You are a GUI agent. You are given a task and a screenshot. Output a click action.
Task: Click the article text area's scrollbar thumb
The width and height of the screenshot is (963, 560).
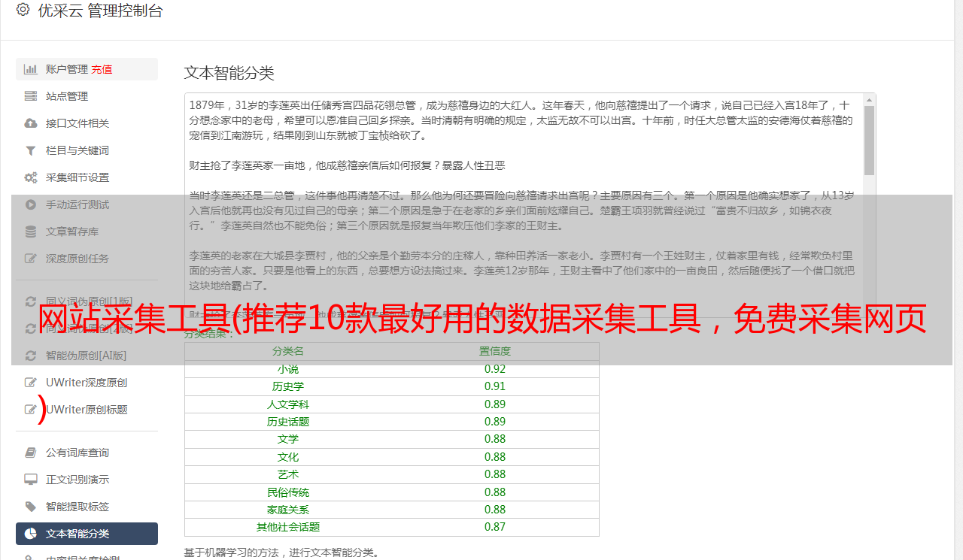click(x=870, y=141)
